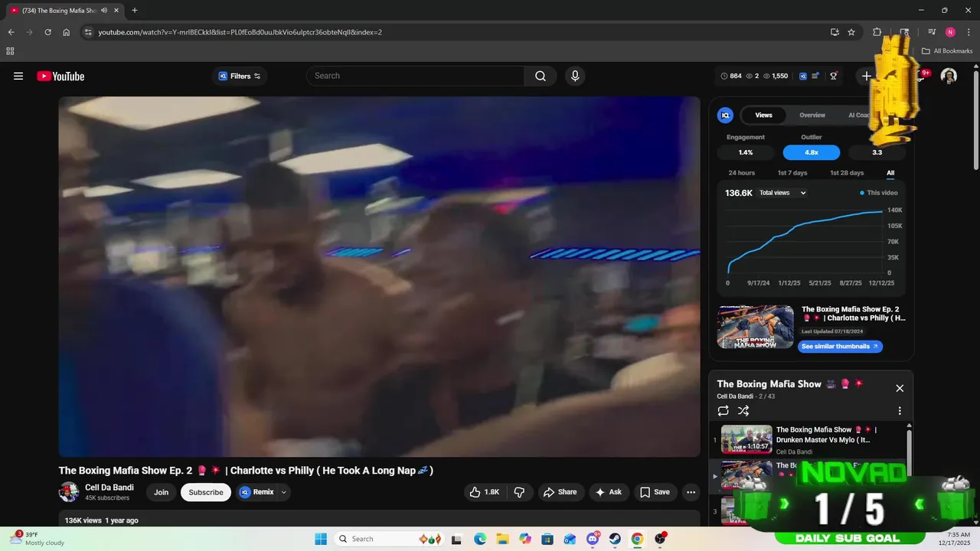Screen dimensions: 980x551
Task: Submit search with magnifier button
Action: coord(541,76)
